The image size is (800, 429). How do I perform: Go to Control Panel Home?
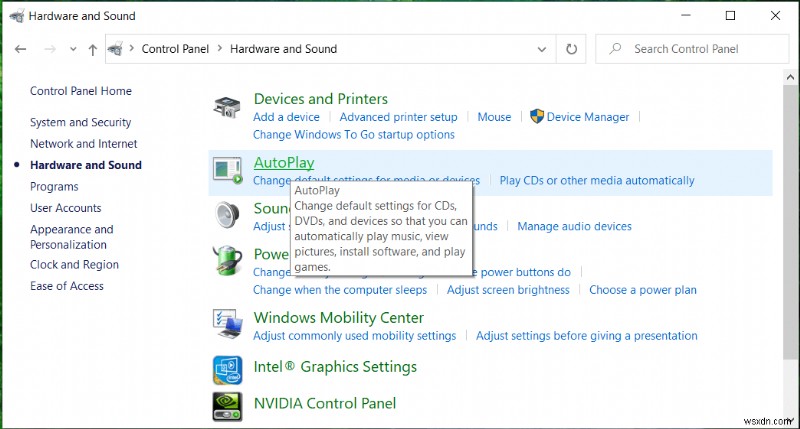point(80,91)
